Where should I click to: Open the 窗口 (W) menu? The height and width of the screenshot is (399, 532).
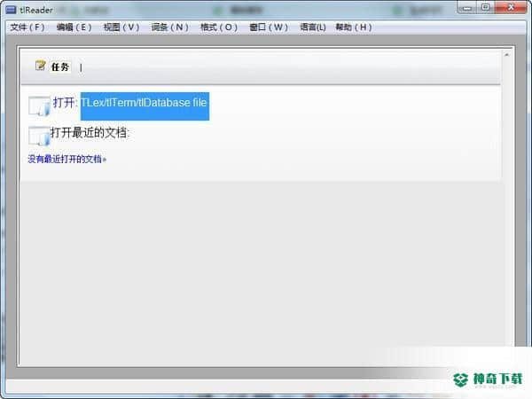click(269, 27)
